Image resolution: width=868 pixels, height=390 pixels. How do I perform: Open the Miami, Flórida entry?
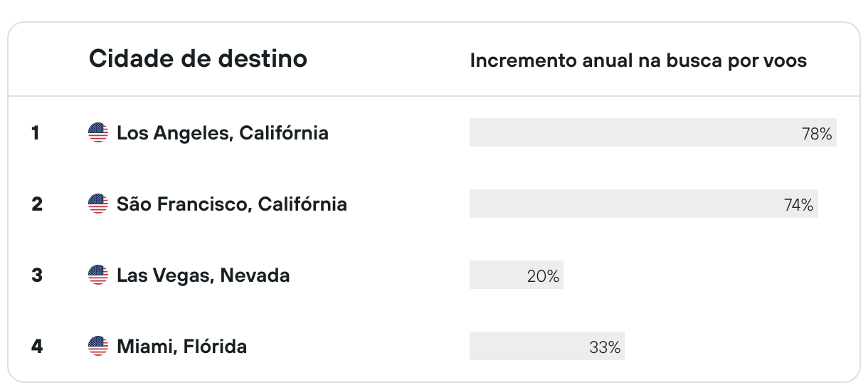tap(182, 347)
